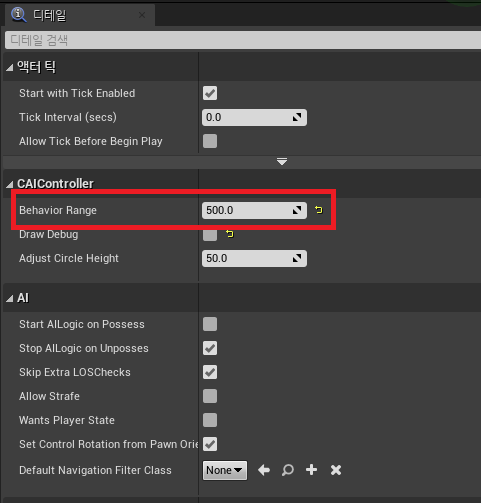Close the 디테일 tab
This screenshot has width=481, height=503.
click(142, 15)
